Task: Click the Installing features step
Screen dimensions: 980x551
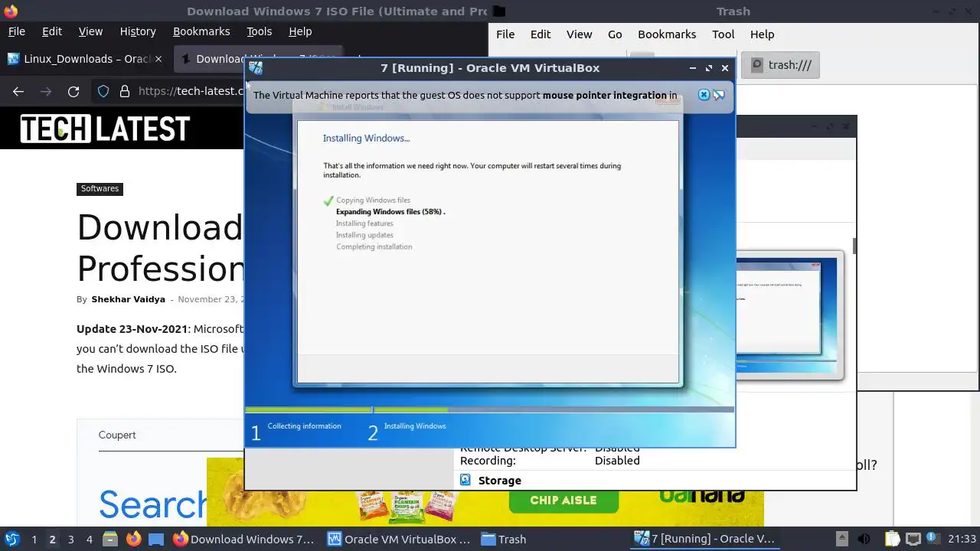Action: tap(364, 223)
